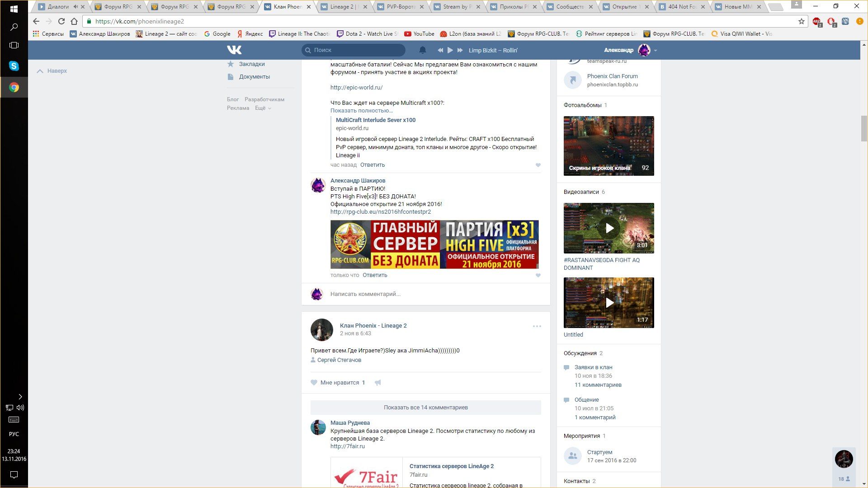Like Александр Шакиров's comment heart icon
This screenshot has width=868, height=488.
[x=538, y=275]
